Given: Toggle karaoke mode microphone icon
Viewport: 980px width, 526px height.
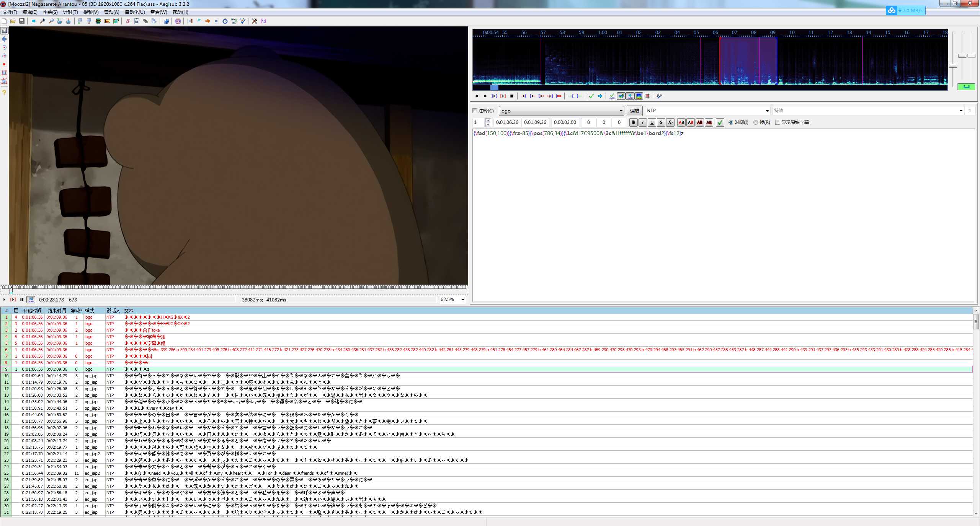Looking at the screenshot, I should pos(659,96).
